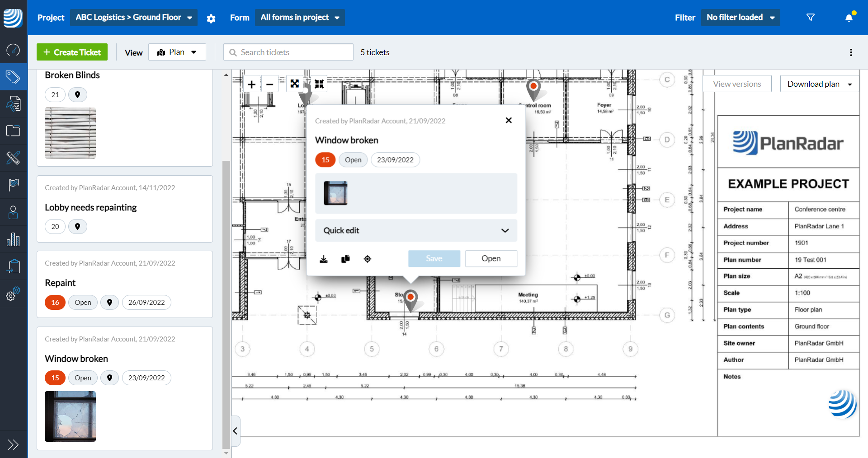This screenshot has width=868, height=458.
Task: Expand plan to fullscreen with the arrows icon
Action: 295,83
